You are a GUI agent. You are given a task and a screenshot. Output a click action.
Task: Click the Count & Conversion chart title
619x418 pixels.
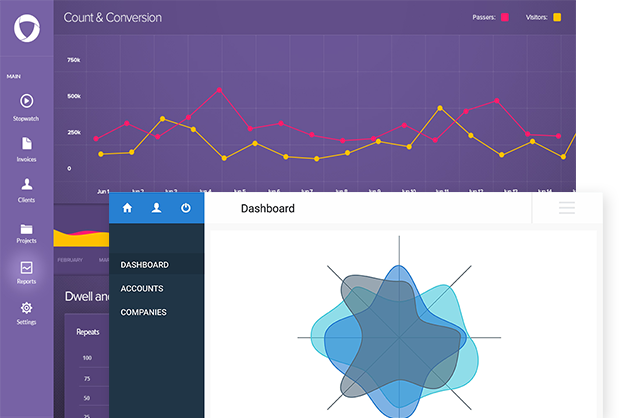[x=112, y=18]
